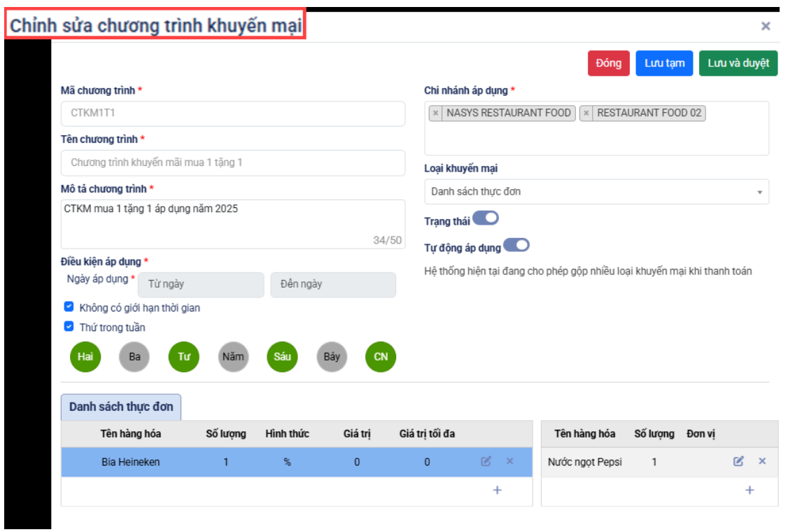Uncheck the Thứ trong tuần checkbox

pos(69,326)
